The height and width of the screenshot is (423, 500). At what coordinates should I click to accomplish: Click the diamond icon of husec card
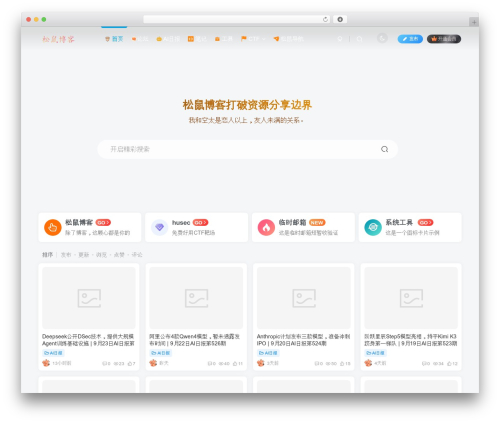point(159,227)
